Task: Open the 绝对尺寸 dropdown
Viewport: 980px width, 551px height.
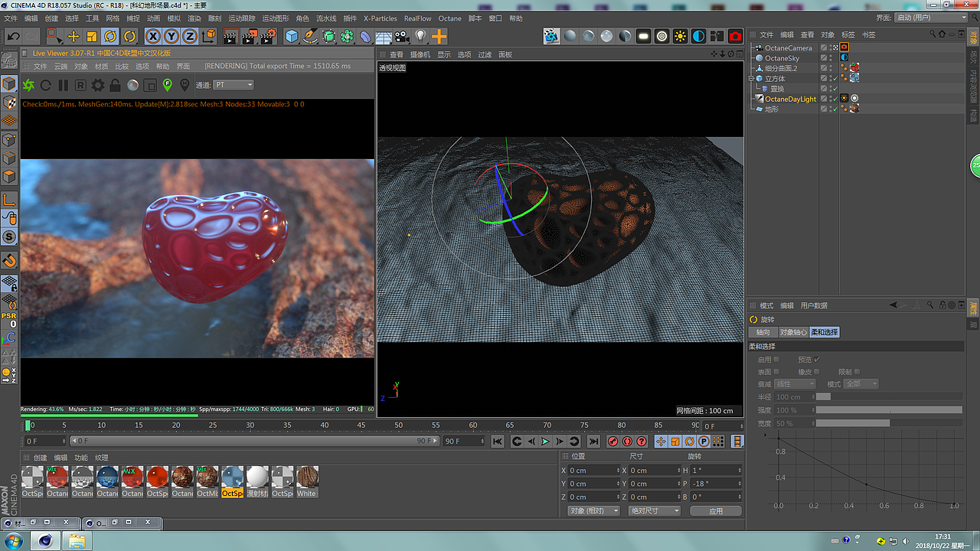Action: click(654, 510)
